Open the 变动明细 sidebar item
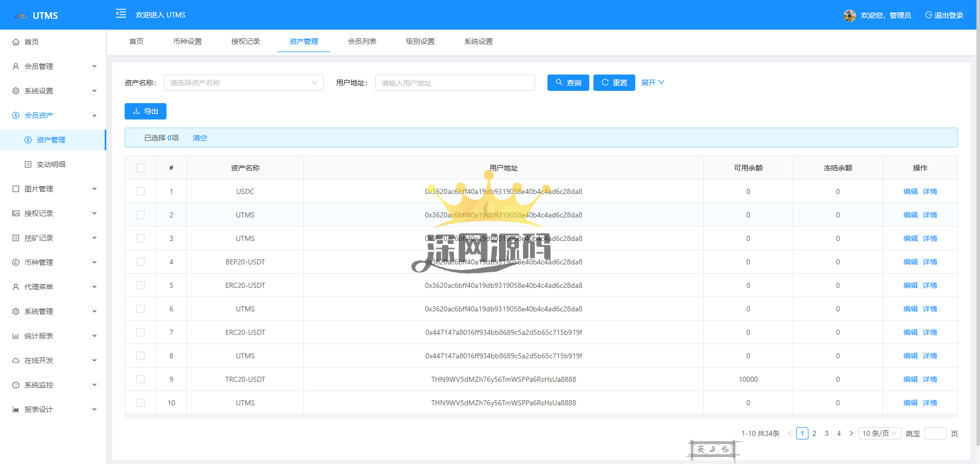The image size is (980, 464). pos(51,164)
